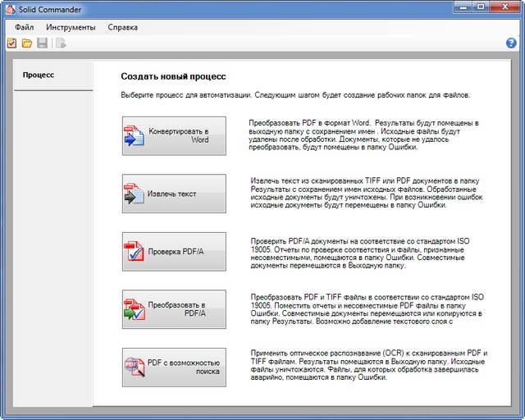Minimize the Solid Commander window
Viewport: 525px width, 420px height.
[x=458, y=7]
